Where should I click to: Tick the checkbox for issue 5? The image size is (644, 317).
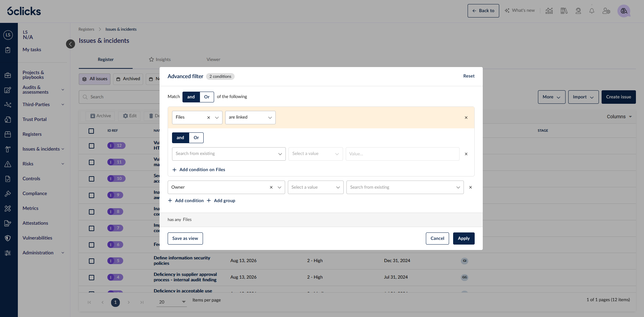point(91,261)
